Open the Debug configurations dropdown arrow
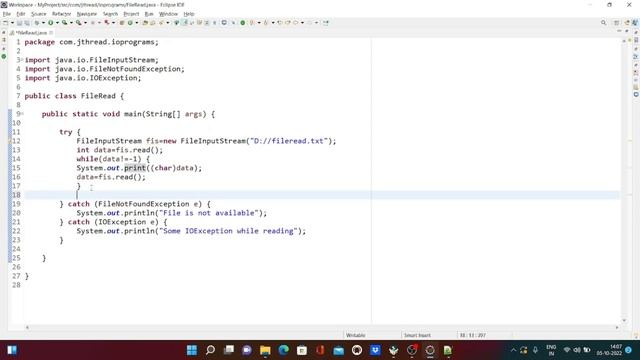The width and height of the screenshot is (640, 360). 43,23
